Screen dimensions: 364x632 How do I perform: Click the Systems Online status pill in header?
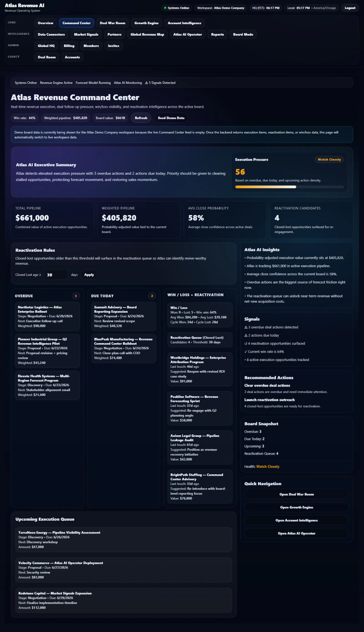tap(177, 8)
